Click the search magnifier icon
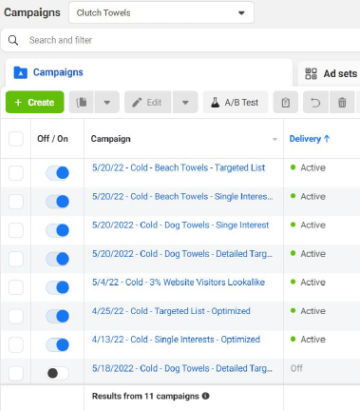The height and width of the screenshot is (411, 360). coord(13,40)
